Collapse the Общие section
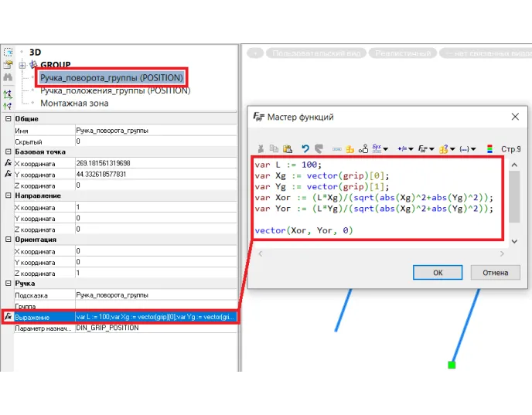The width and height of the screenshot is (532, 415). pyautogui.click(x=9, y=119)
